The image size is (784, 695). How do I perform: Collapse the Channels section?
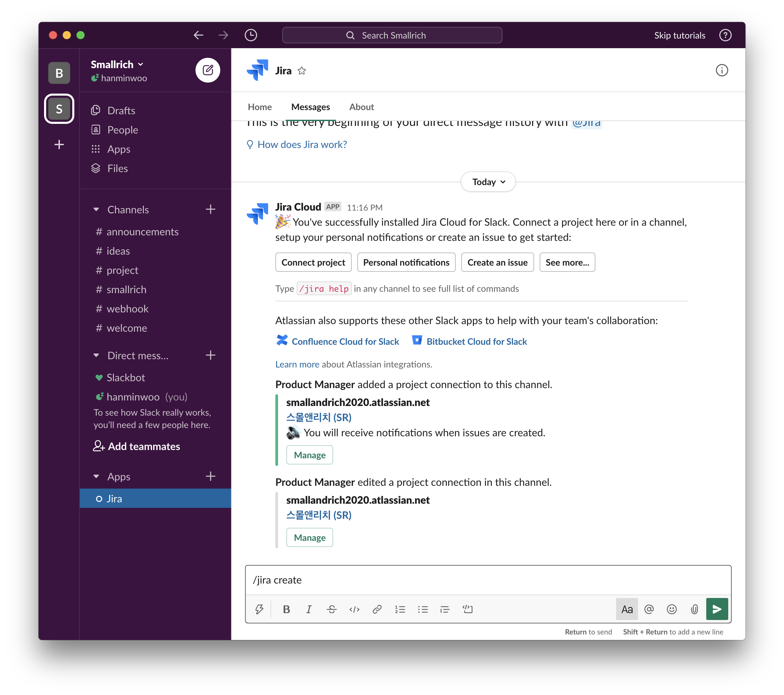coord(96,210)
